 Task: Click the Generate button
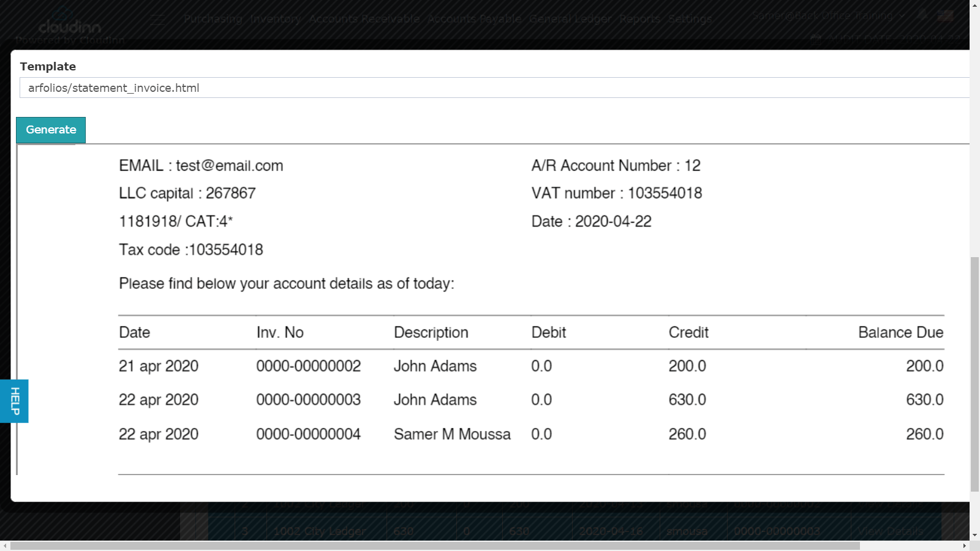51,130
